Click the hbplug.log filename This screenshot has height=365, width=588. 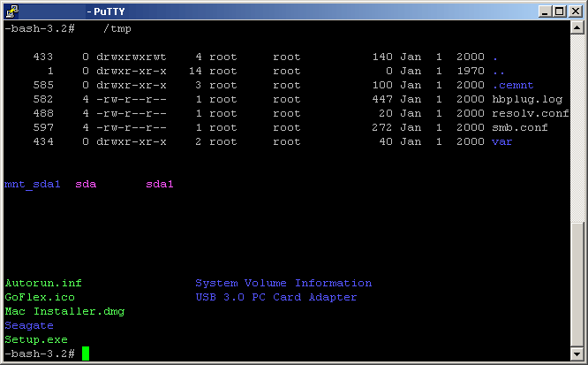527,100
